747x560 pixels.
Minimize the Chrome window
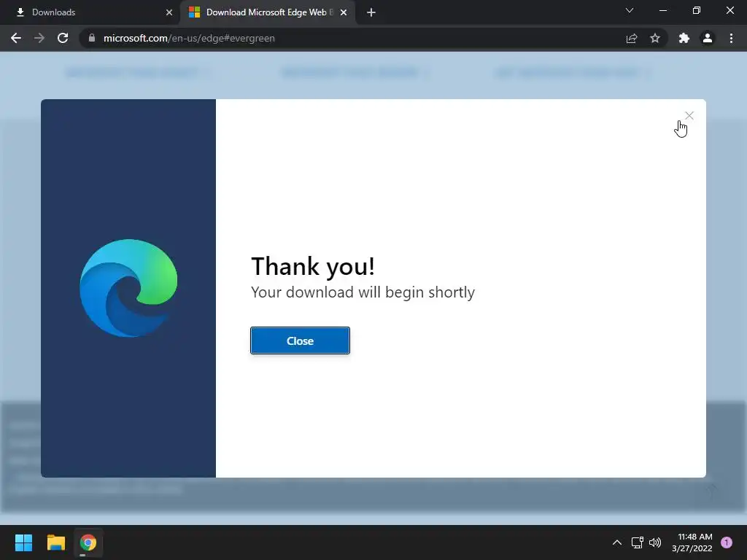point(663,10)
